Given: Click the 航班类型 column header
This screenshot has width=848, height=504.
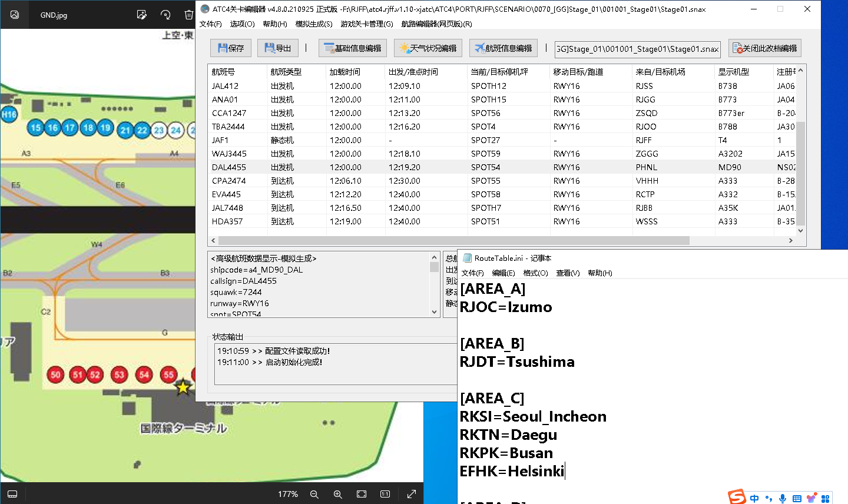Looking at the screenshot, I should 297,72.
